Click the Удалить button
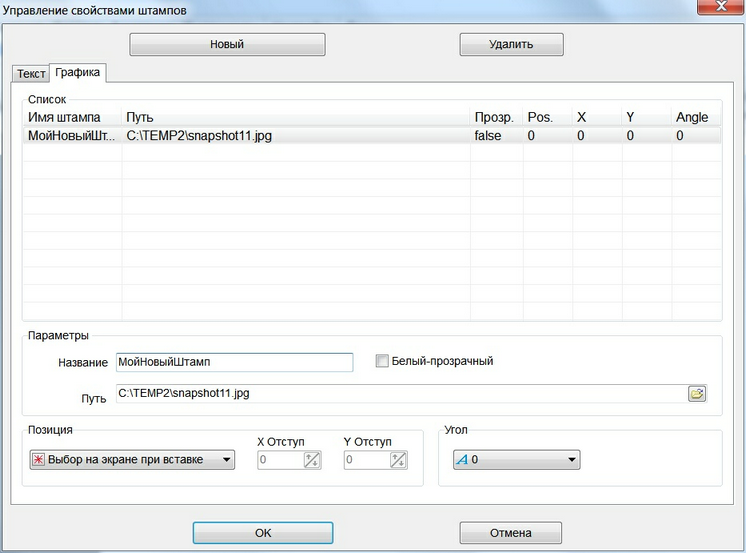This screenshot has width=746, height=553. point(511,44)
